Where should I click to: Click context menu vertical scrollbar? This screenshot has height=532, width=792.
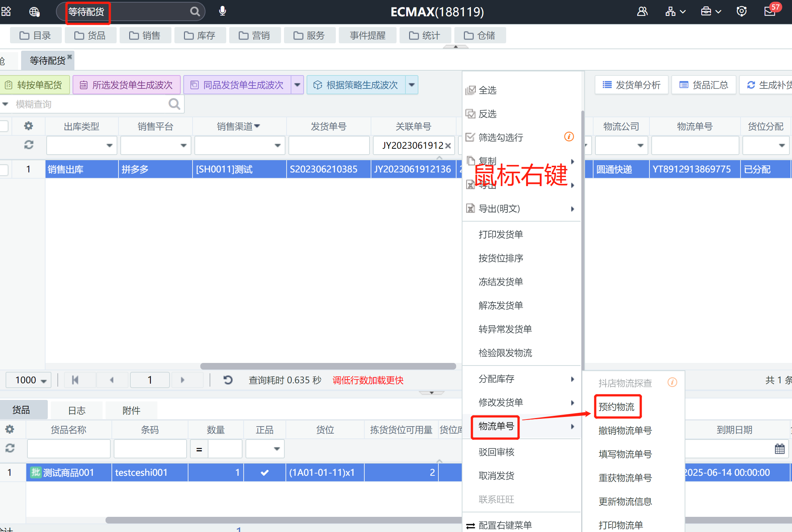coord(582,240)
